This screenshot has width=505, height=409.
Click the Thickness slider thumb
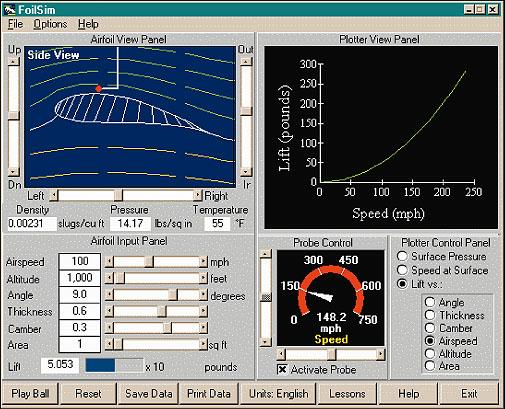[162, 311]
